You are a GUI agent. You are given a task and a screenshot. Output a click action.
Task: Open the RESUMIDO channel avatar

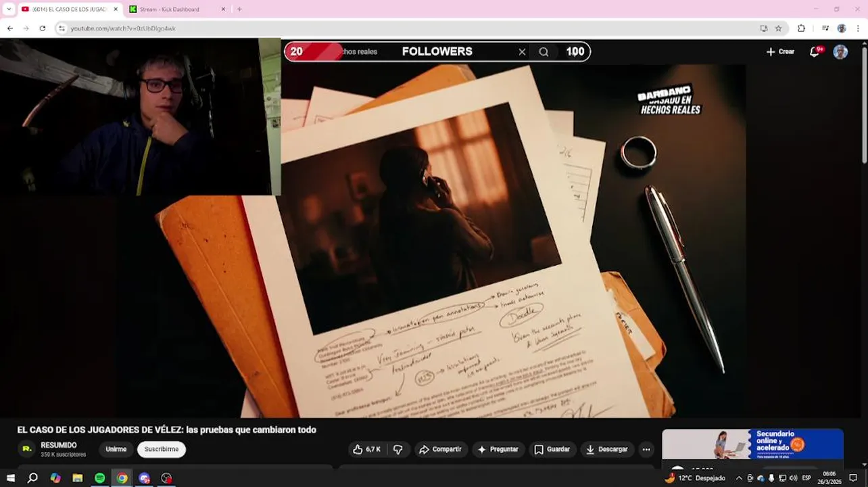(x=26, y=448)
